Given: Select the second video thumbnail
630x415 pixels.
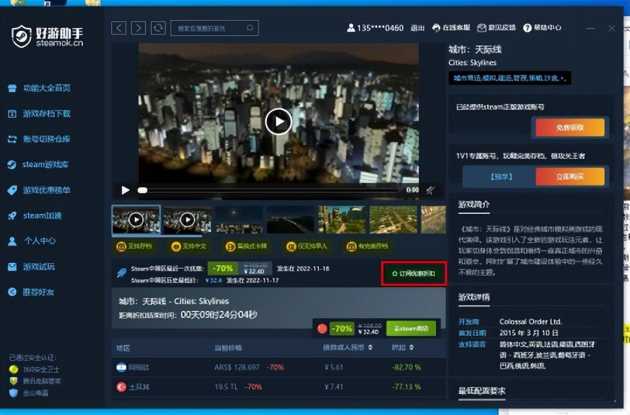Looking at the screenshot, I should pyautogui.click(x=187, y=220).
